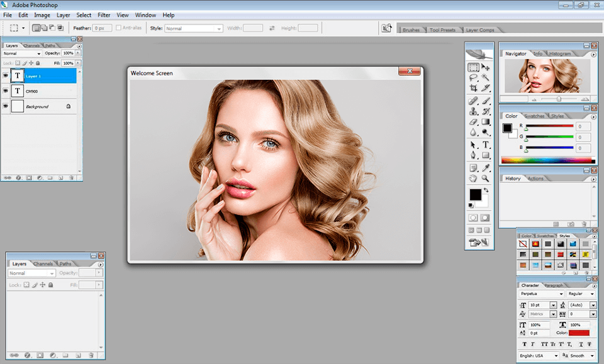Viewport: 604px width, 364px height.
Task: Click the Feather input field
Action: coord(102,28)
